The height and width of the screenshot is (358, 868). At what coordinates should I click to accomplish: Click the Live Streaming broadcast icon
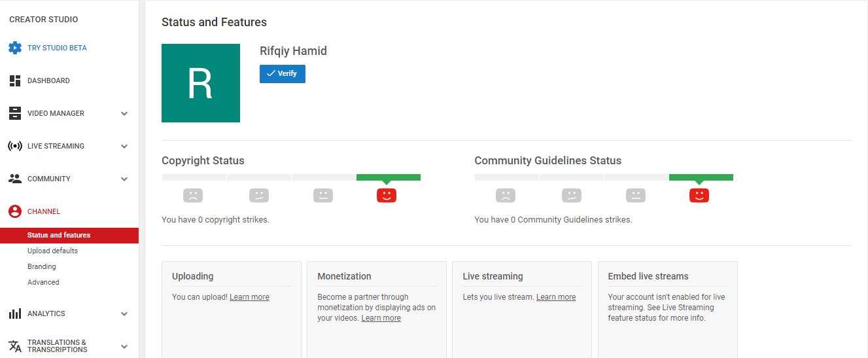pyautogui.click(x=15, y=146)
